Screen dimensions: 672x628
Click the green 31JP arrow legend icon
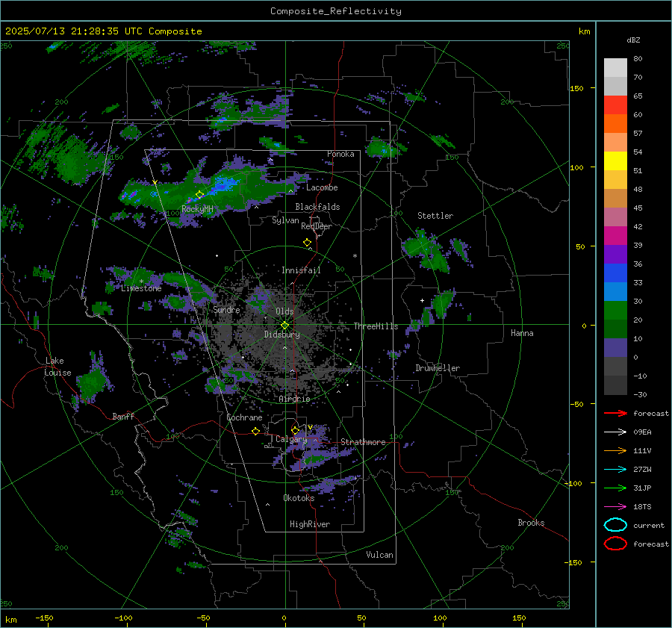tap(615, 488)
